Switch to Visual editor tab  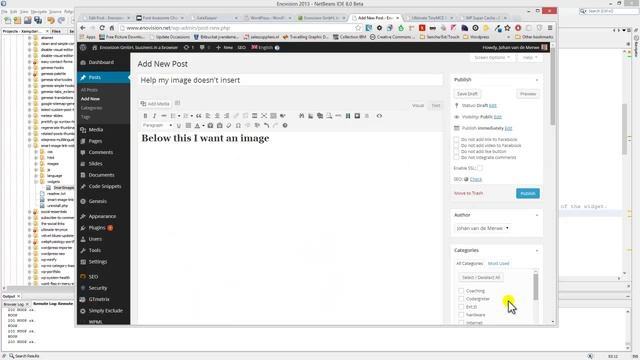click(x=418, y=106)
